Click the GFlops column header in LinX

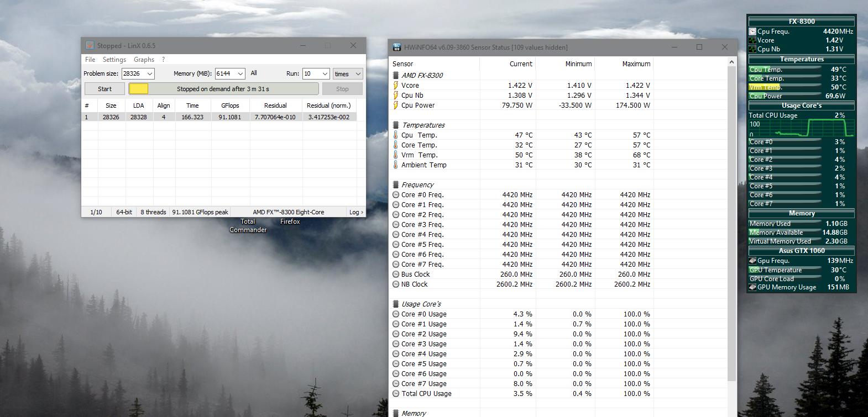pos(230,105)
